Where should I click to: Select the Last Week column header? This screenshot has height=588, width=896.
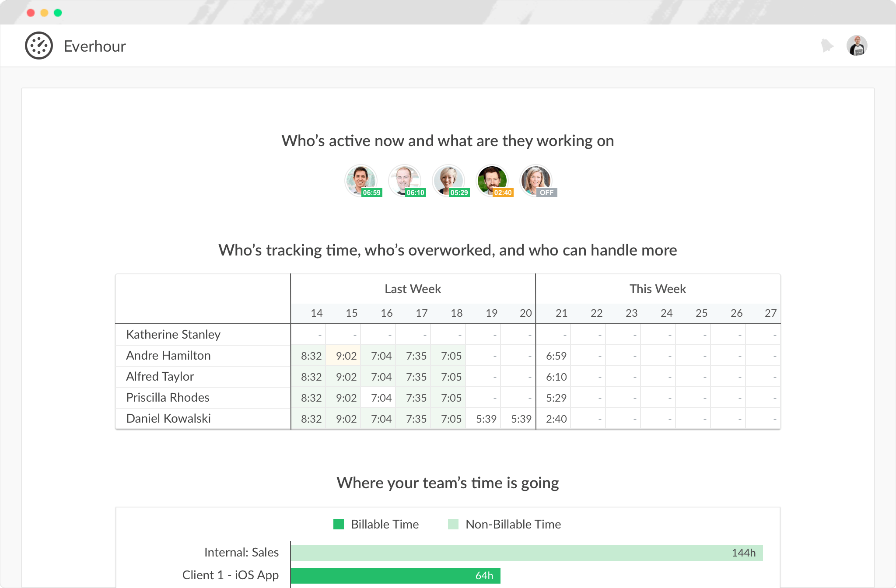pos(413,289)
